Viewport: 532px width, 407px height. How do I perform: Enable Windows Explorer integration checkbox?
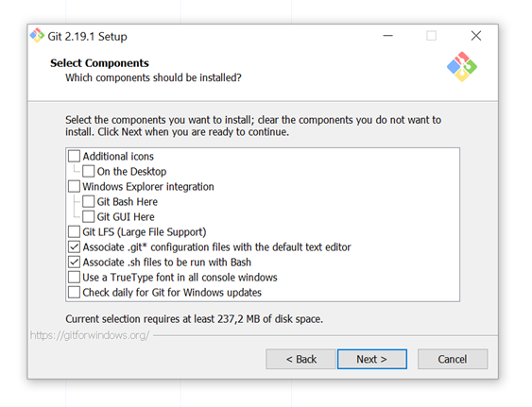(74, 187)
